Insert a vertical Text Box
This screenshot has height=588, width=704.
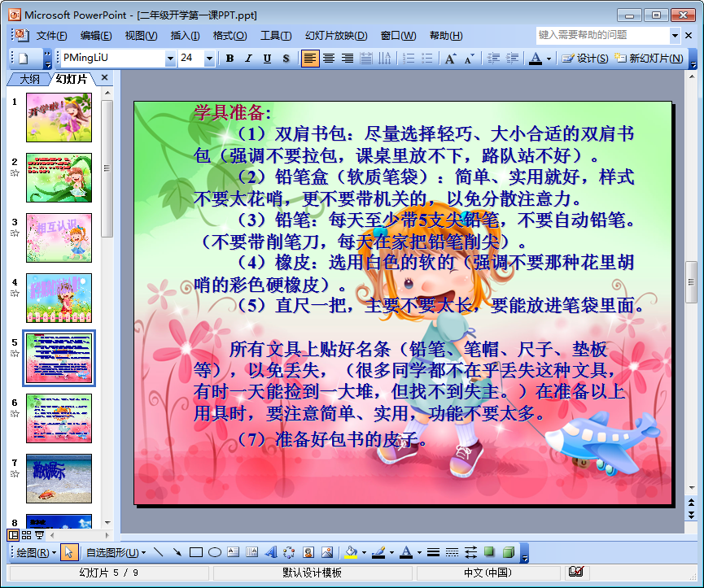coord(251,552)
